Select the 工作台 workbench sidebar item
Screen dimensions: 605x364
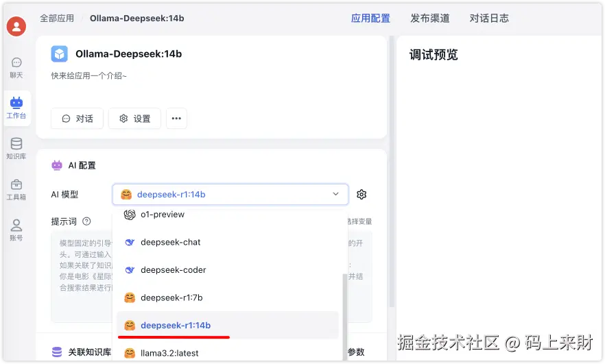click(x=16, y=108)
